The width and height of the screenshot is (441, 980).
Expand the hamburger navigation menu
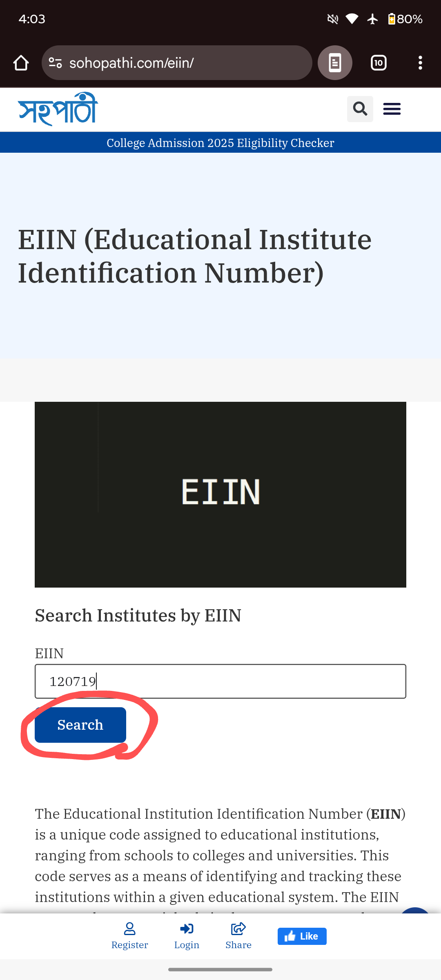392,109
